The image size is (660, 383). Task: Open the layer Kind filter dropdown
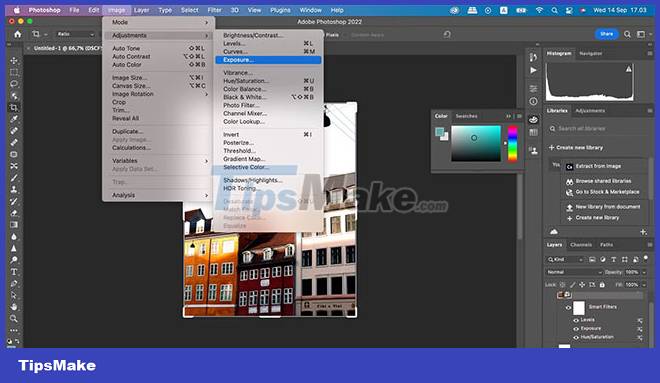565,260
